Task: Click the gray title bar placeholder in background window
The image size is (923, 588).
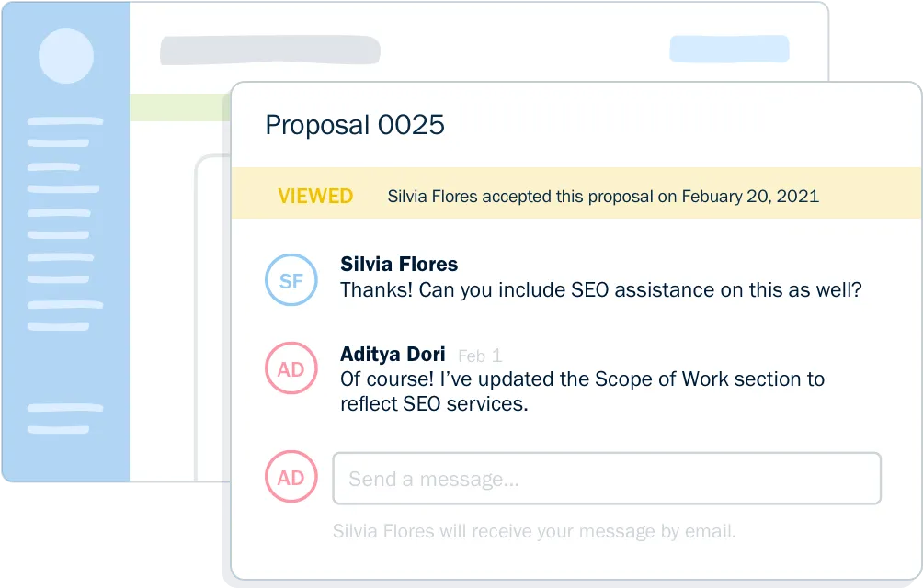Action: click(270, 50)
